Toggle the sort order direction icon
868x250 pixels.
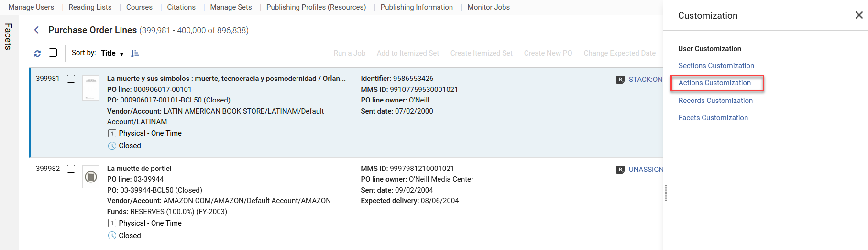pyautogui.click(x=134, y=53)
